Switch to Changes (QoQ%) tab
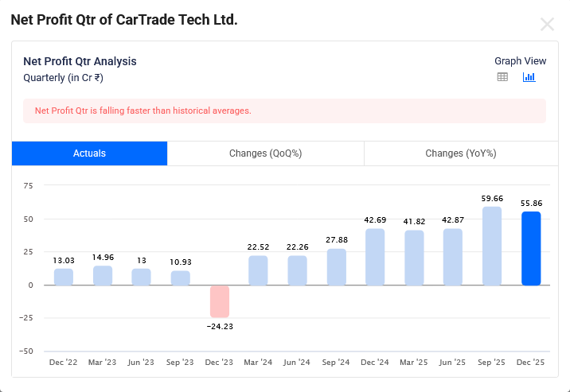 click(265, 153)
